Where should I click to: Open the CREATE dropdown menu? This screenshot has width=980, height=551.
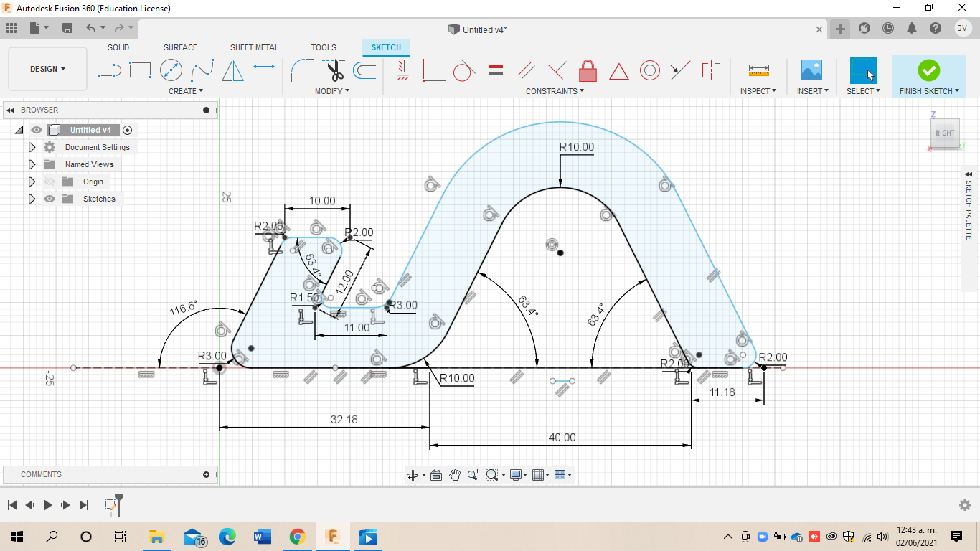(x=186, y=91)
